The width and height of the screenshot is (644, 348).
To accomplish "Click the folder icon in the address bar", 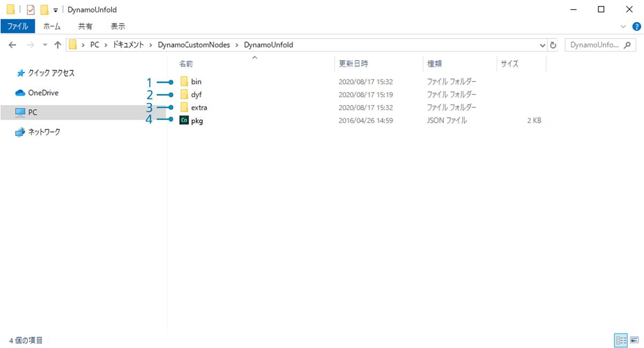I will click(73, 45).
